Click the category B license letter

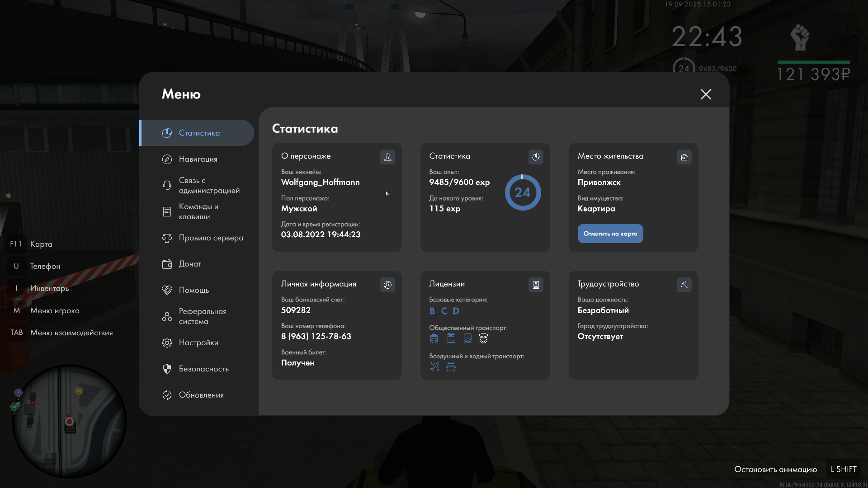pos(432,311)
